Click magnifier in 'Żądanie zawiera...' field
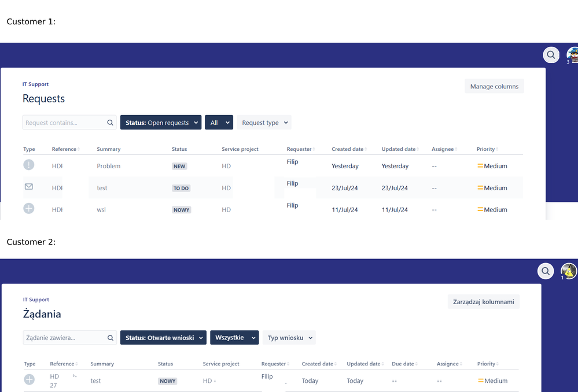This screenshot has width=578, height=392. click(110, 338)
